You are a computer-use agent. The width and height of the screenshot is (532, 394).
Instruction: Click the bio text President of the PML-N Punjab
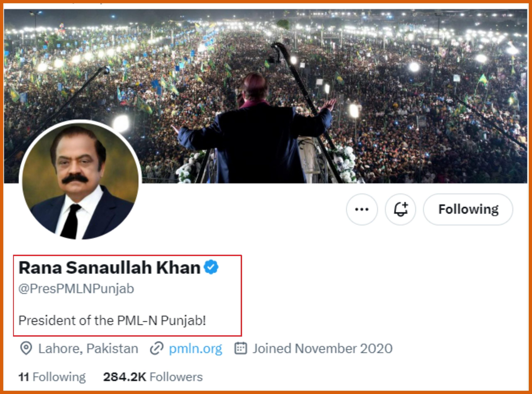[x=112, y=320]
